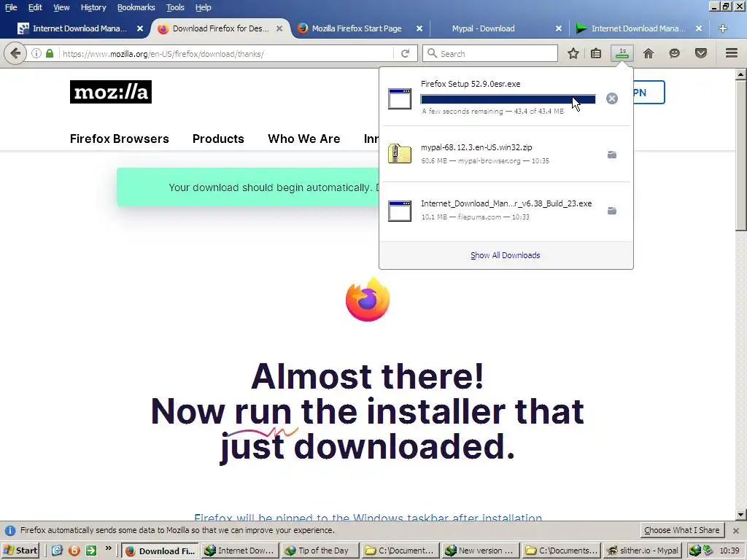This screenshot has height=560, width=747.
Task: Open the Bookmarks menu
Action: point(136,7)
